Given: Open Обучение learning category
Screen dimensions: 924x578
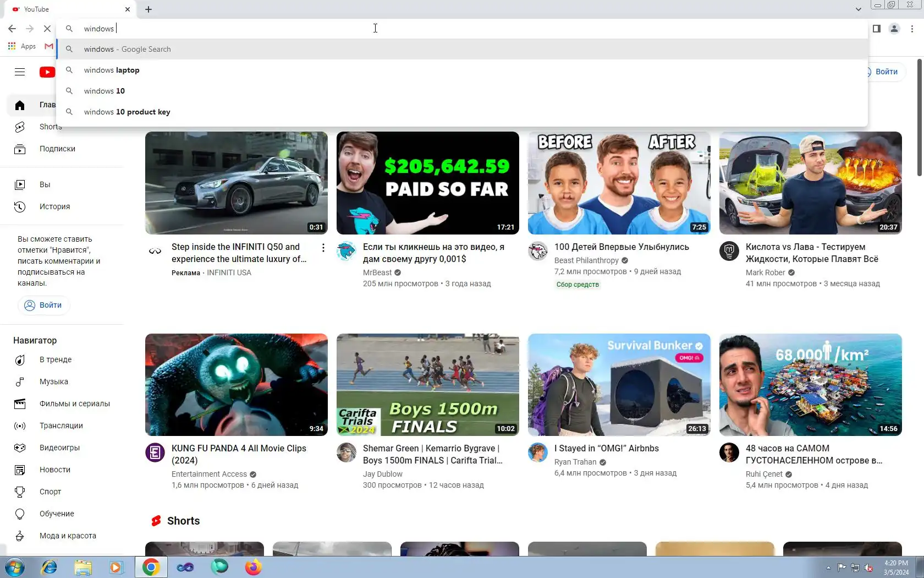Looking at the screenshot, I should (62, 514).
